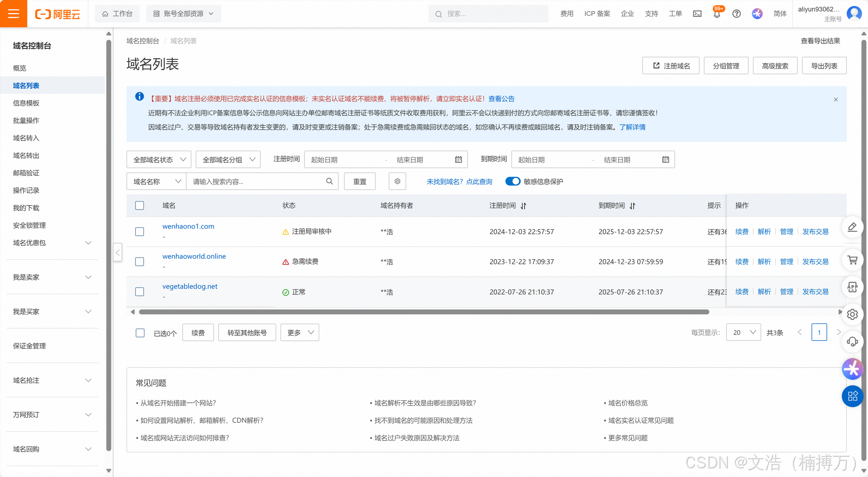Click the gear settings icon beside 重置 button

[x=397, y=181]
